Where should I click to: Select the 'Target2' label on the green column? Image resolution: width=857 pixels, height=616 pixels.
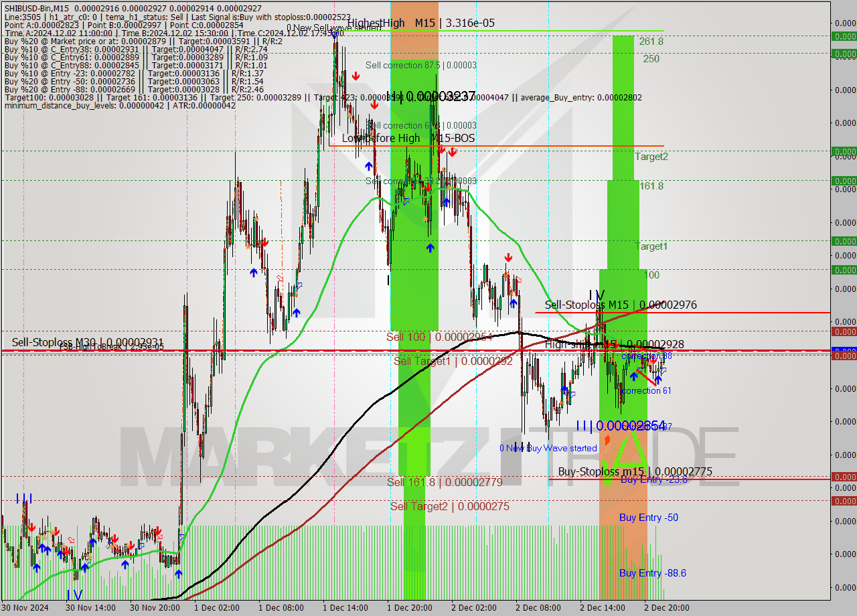click(651, 157)
